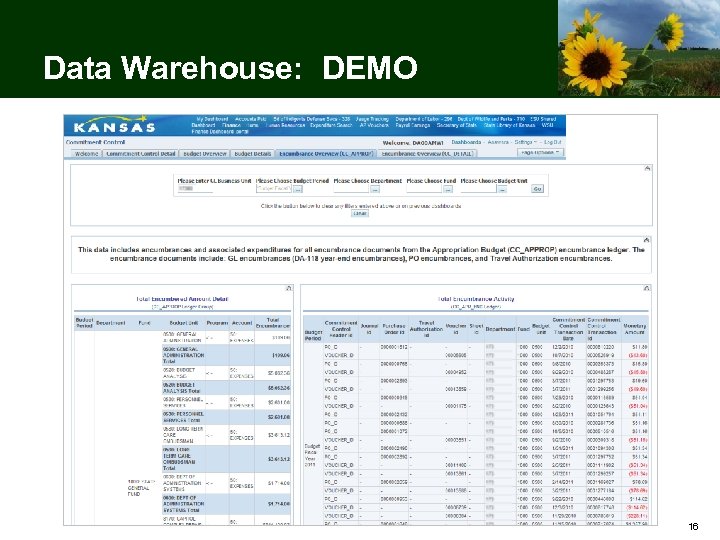
Task: Click the Account header in left table
Action: point(242,323)
